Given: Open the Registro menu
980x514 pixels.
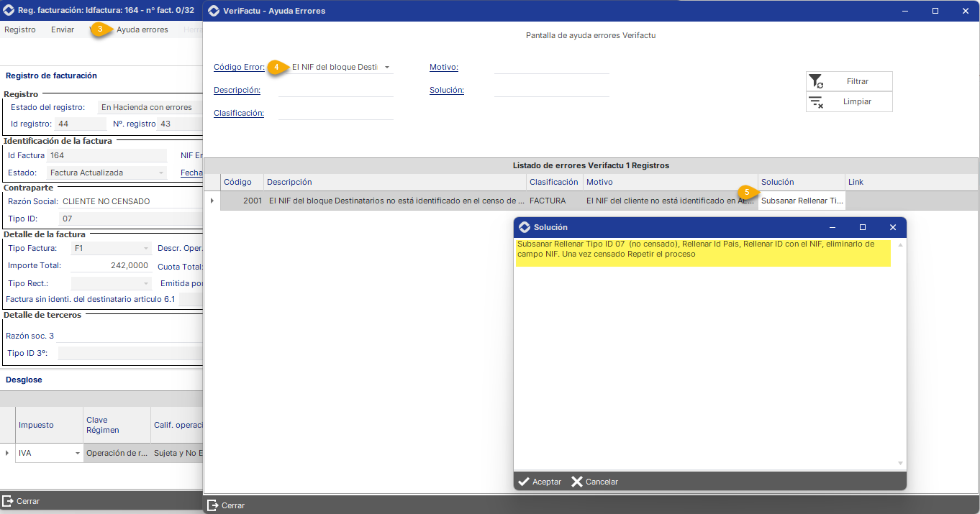Looking at the screenshot, I should [20, 29].
